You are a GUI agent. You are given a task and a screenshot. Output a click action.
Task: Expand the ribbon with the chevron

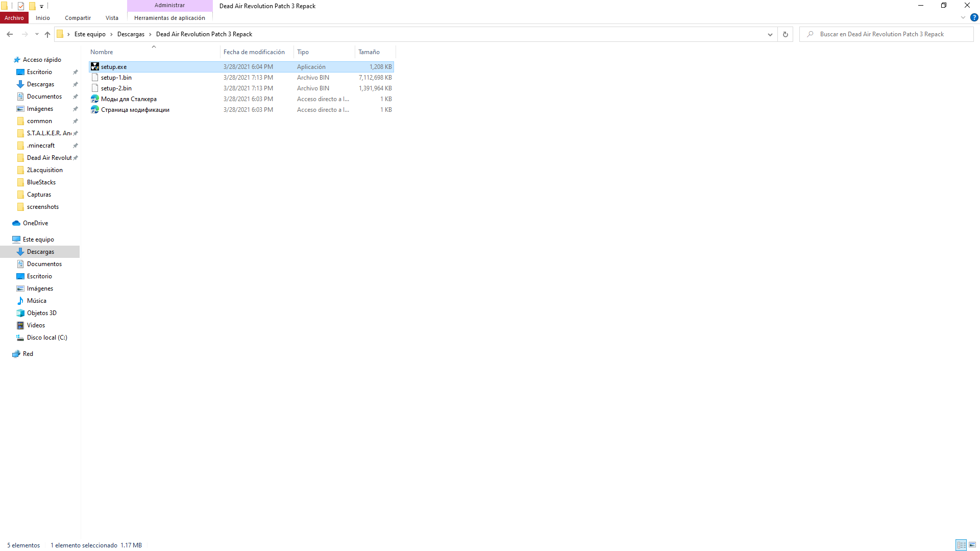(x=963, y=17)
